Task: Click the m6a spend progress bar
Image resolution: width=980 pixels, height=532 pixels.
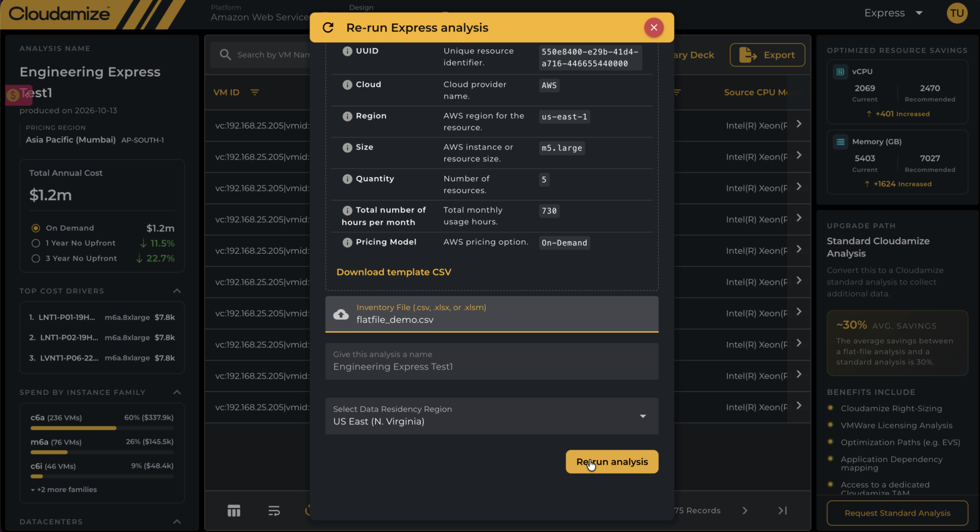Action: point(102,452)
